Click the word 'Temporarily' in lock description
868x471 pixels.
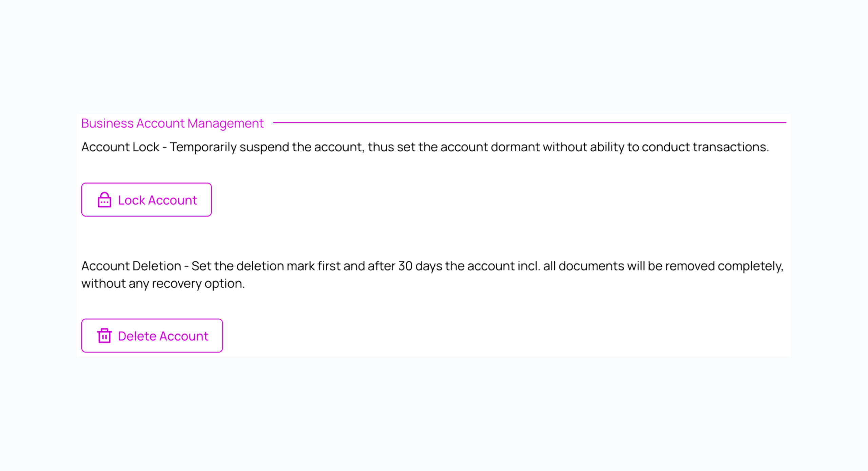203,147
